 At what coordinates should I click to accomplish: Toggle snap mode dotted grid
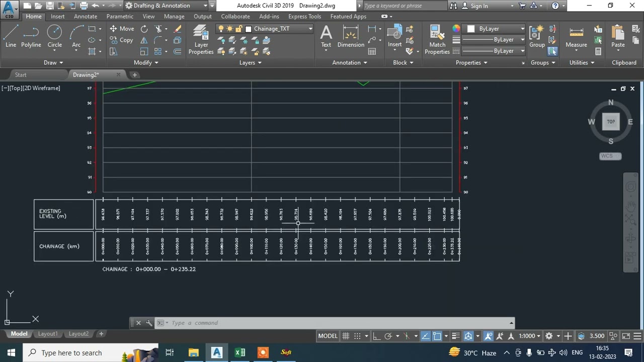(357, 336)
